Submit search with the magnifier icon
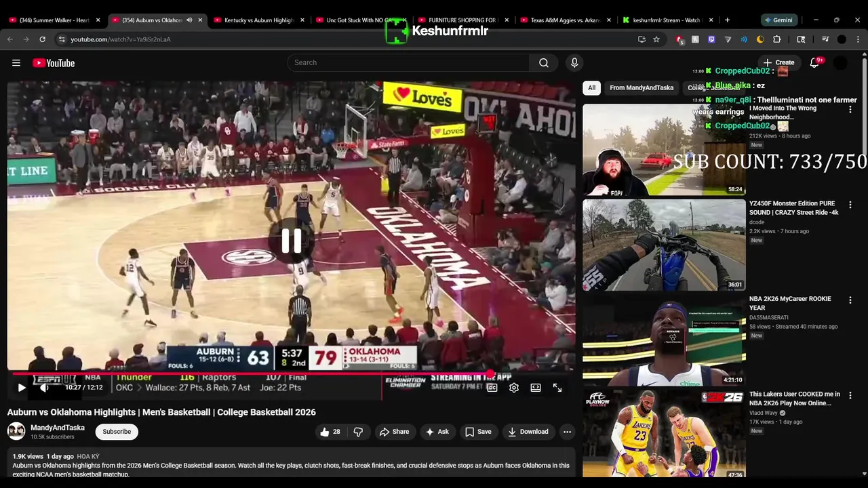The height and width of the screenshot is (488, 868). pos(544,63)
